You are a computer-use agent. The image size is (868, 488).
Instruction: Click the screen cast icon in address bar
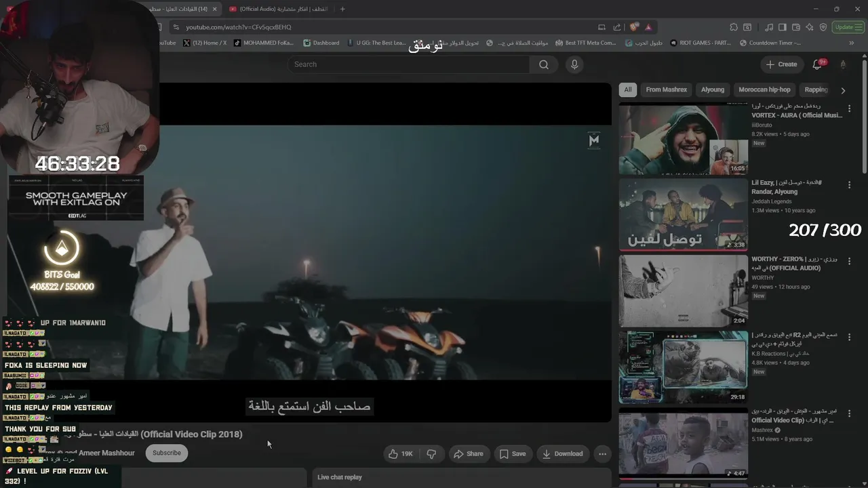pos(601,27)
